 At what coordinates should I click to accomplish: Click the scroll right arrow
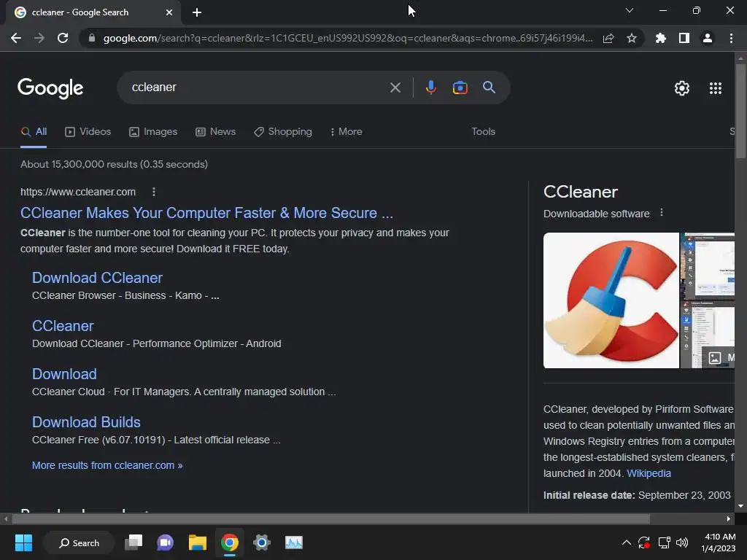(x=729, y=518)
